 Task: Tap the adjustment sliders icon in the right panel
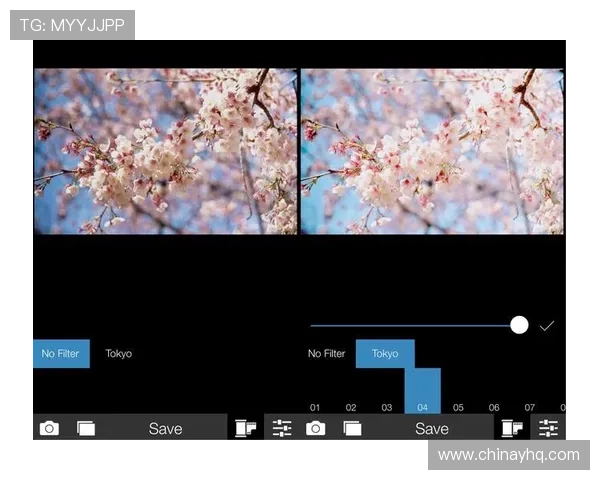[548, 428]
